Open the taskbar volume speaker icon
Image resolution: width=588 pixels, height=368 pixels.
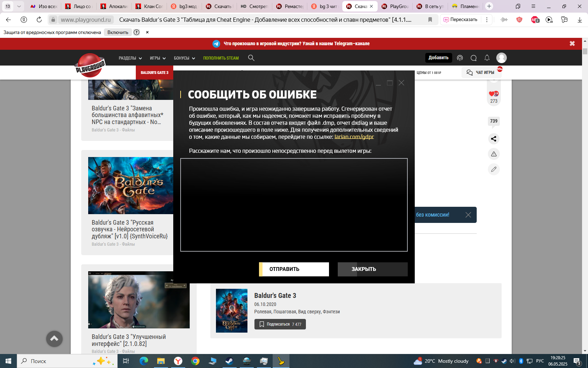tap(512, 361)
